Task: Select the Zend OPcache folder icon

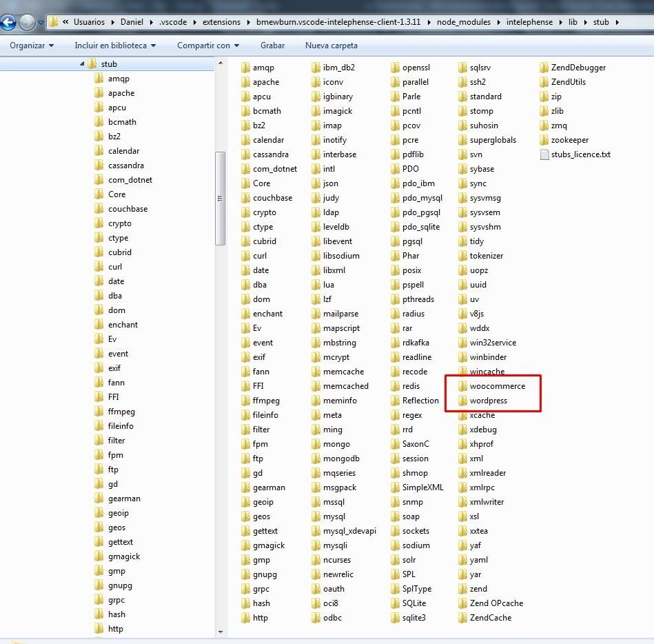Action: tap(462, 603)
